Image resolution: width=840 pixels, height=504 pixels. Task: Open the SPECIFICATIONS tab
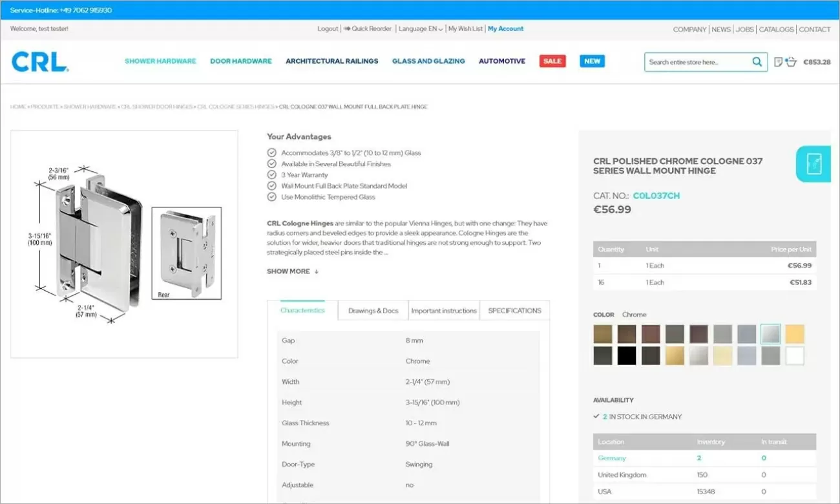pos(514,310)
